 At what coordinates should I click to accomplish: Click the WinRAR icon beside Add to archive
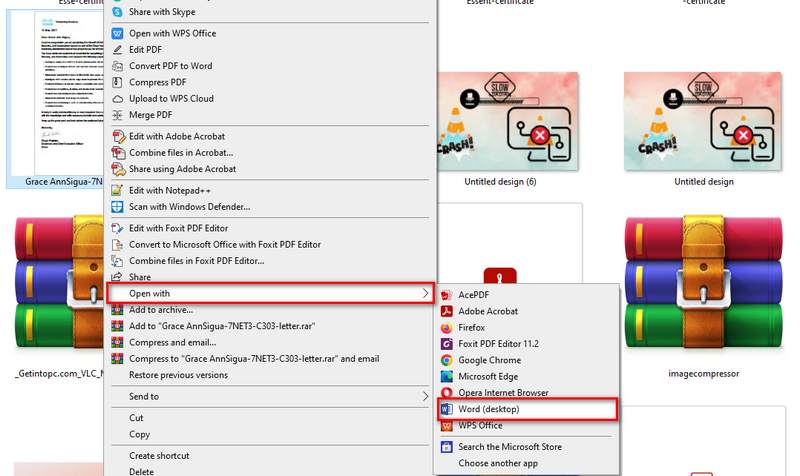[x=117, y=310]
